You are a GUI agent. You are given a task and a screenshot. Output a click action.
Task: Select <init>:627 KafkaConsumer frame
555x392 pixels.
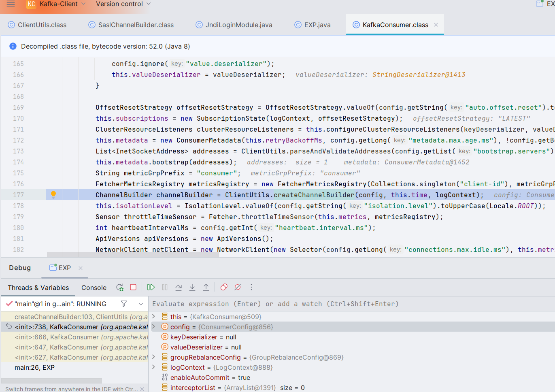click(x=75, y=357)
